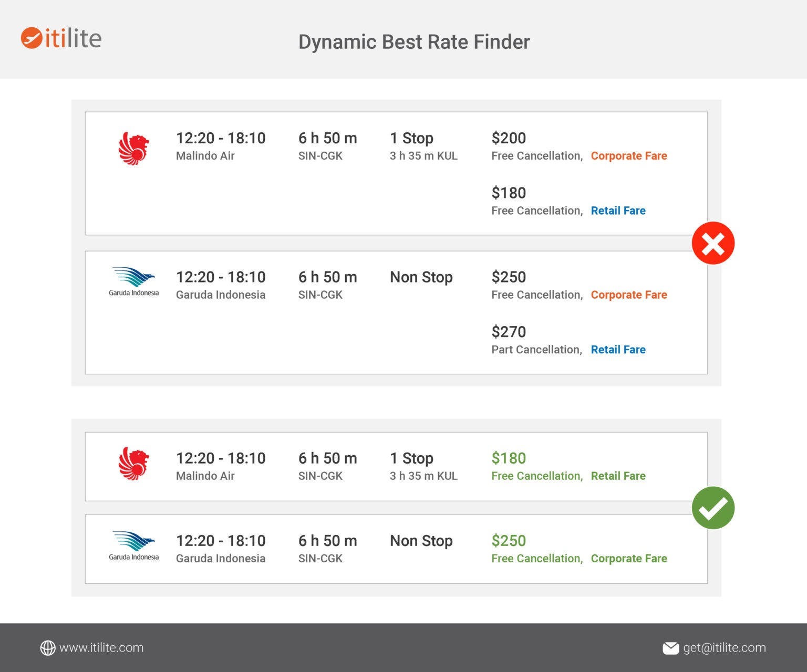The width and height of the screenshot is (807, 672).
Task: Click Retail Fare next to Part Cancellation
Action: point(618,349)
